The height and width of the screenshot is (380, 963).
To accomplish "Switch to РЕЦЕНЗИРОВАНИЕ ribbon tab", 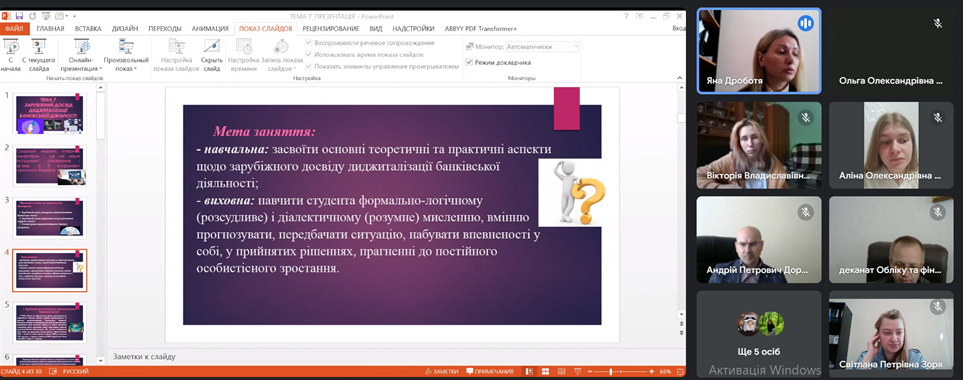I will 331,28.
